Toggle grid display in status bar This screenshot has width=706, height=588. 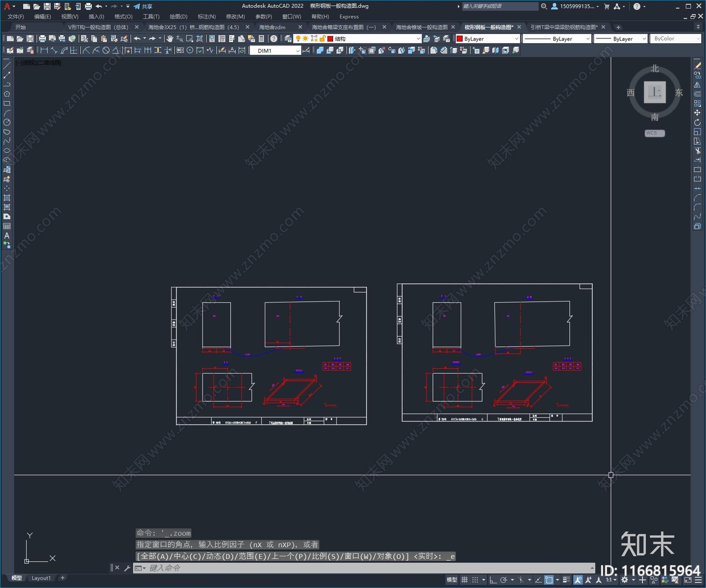(464, 580)
